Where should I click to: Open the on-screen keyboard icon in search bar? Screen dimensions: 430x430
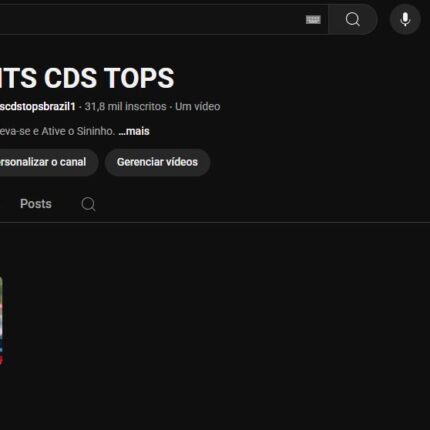point(313,20)
